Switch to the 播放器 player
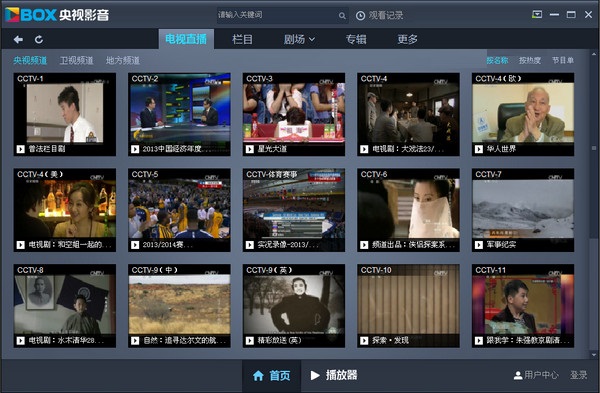This screenshot has height=393, width=600. (334, 375)
